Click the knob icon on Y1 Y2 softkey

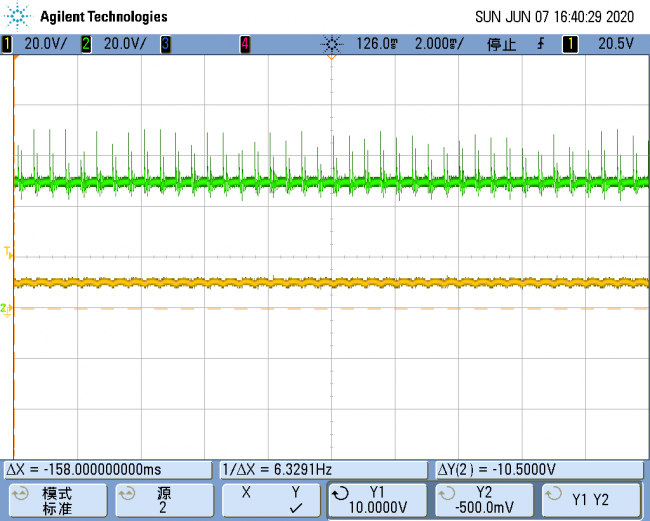[553, 494]
